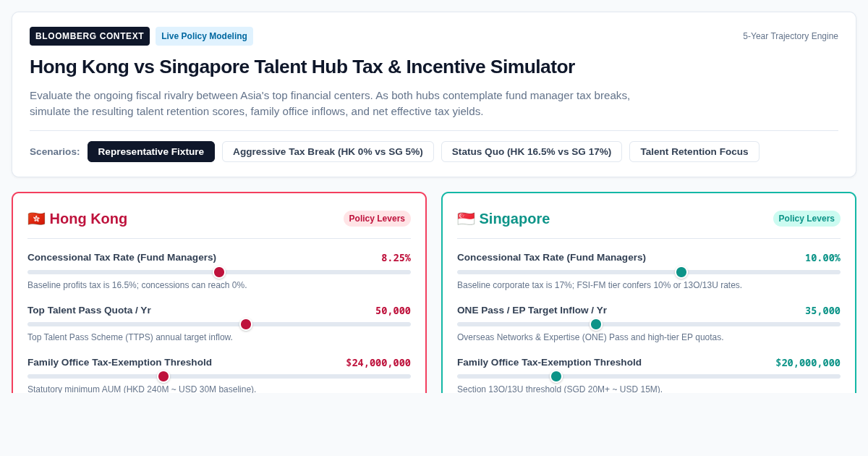Click the Hong Kong Policy Levers badge
Viewport: 868px width, 456px height.
pyautogui.click(x=377, y=219)
